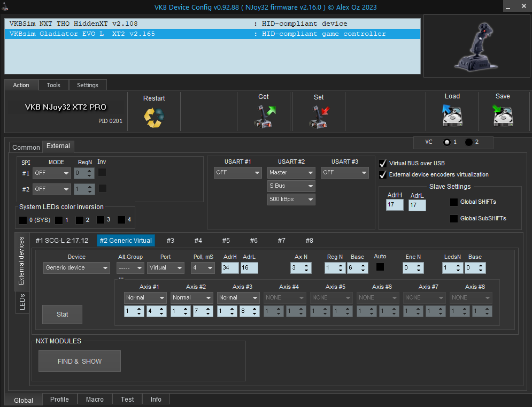Click the Set joystick icon

tap(319, 117)
